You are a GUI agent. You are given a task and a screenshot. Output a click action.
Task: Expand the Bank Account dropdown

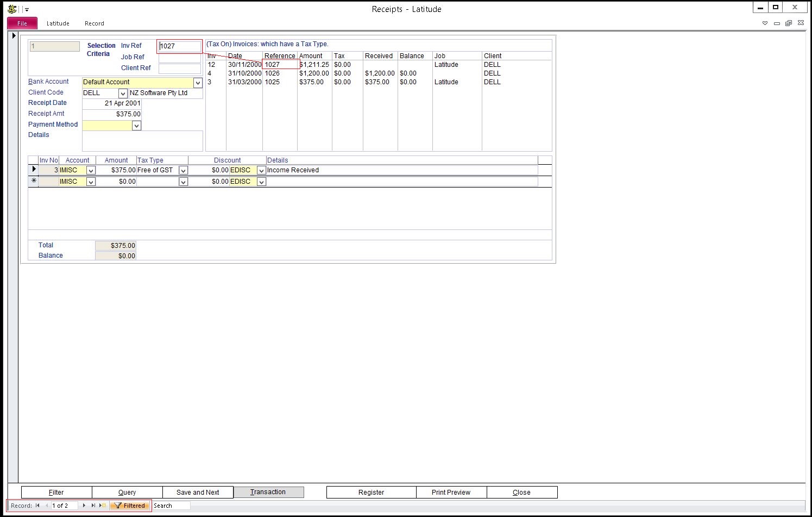198,83
